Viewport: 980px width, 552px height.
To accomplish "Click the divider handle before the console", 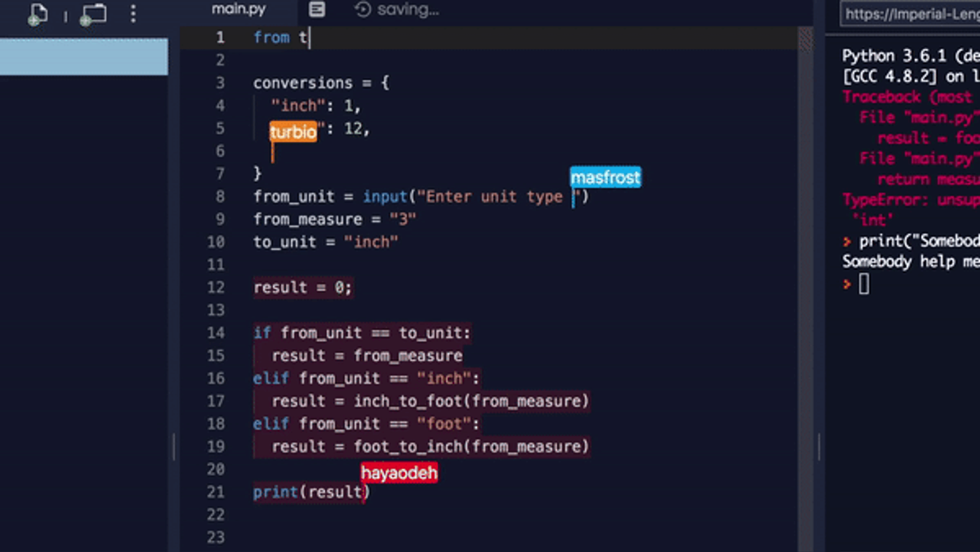I will 819,447.
